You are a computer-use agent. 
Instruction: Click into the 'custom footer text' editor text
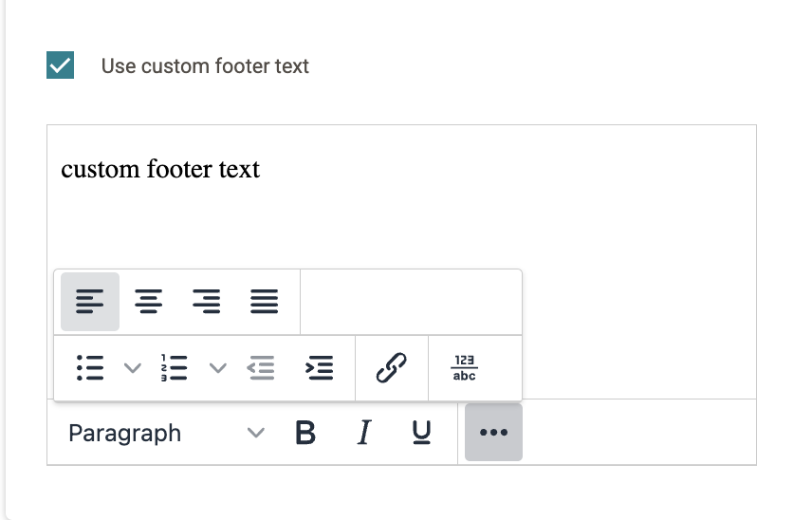click(x=160, y=169)
